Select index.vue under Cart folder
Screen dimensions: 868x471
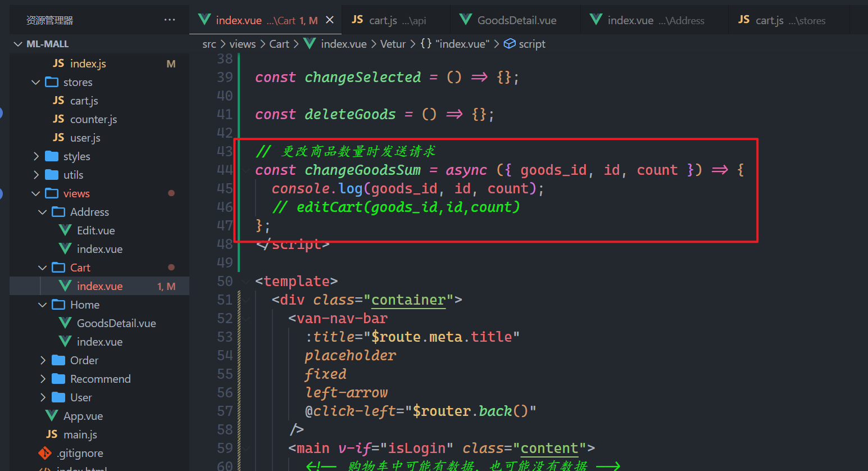(99, 286)
